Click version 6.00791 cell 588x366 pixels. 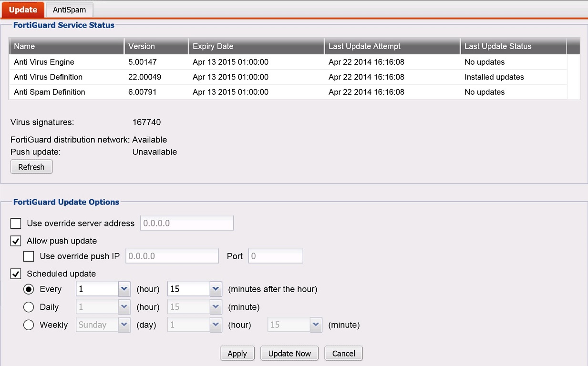coord(143,92)
